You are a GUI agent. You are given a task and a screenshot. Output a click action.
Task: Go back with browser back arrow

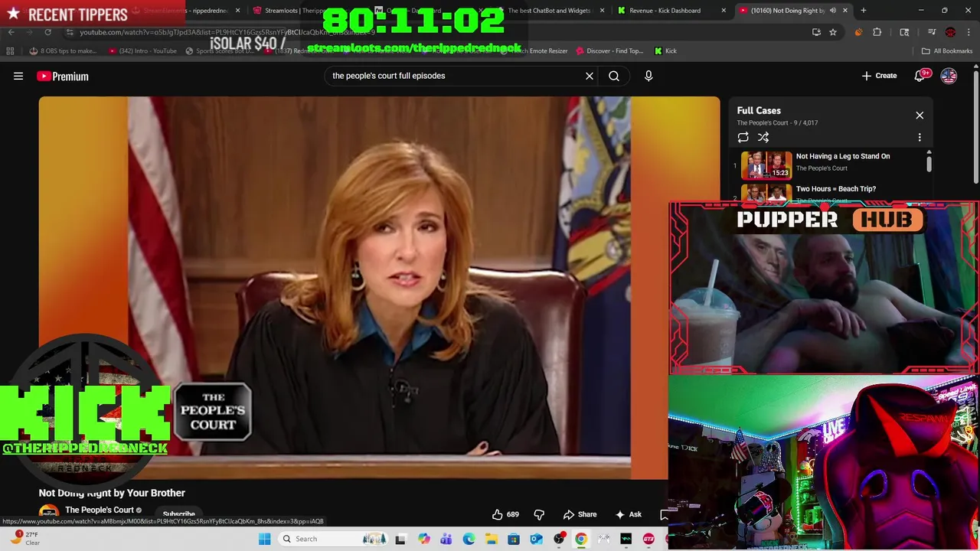tap(11, 32)
